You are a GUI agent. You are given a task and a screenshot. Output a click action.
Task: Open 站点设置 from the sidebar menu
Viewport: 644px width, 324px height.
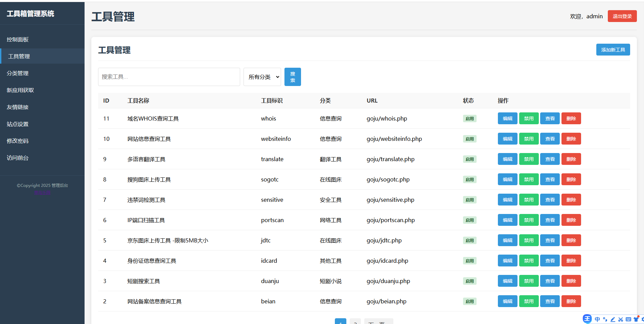click(17, 124)
